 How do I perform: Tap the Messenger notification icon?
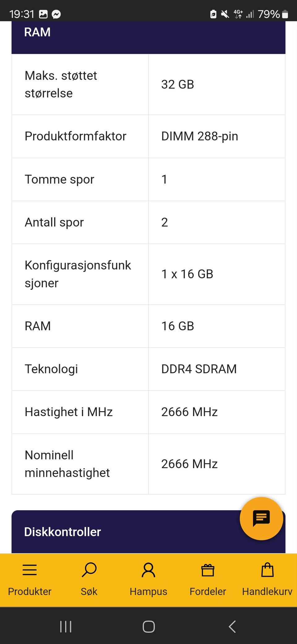[x=56, y=14]
